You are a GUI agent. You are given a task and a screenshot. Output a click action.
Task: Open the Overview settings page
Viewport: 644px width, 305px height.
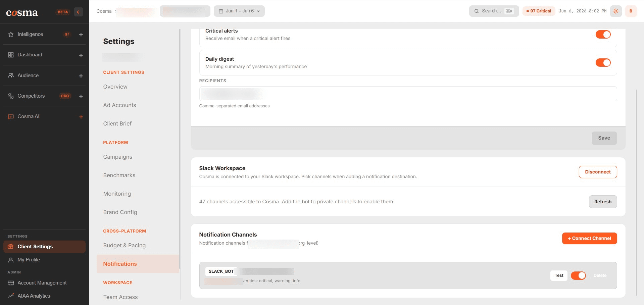pos(115,87)
